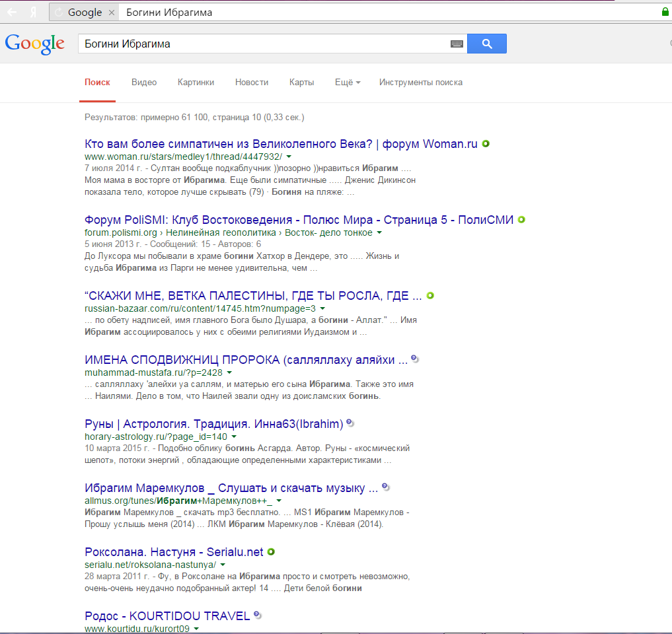Image resolution: width=672 pixels, height=634 pixels.
Task: Select the 'Поиск' tab
Action: (x=97, y=83)
